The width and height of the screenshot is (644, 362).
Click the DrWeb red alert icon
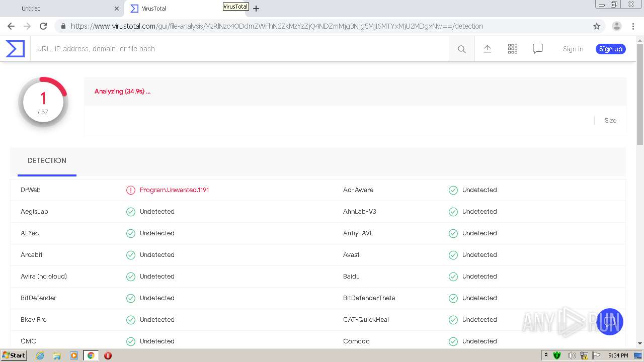coord(131,190)
